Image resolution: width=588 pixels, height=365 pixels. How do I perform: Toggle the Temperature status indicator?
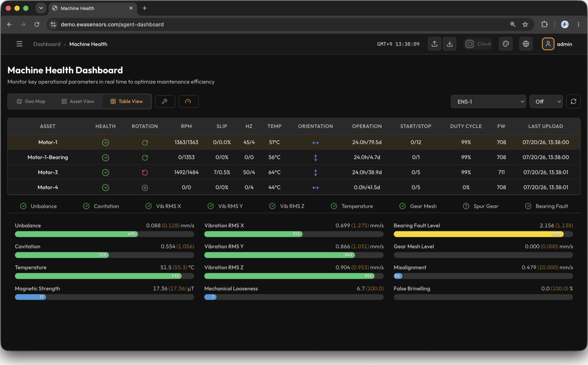[x=352, y=206]
